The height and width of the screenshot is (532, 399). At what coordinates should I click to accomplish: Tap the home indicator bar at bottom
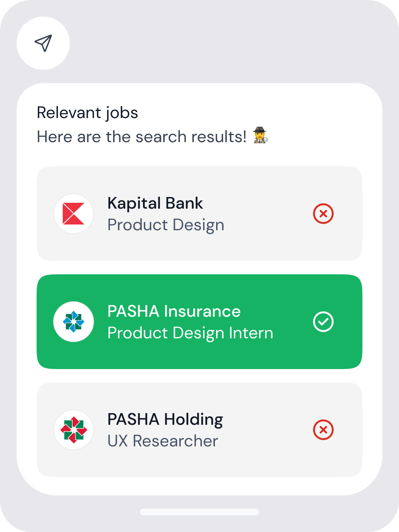click(199, 512)
